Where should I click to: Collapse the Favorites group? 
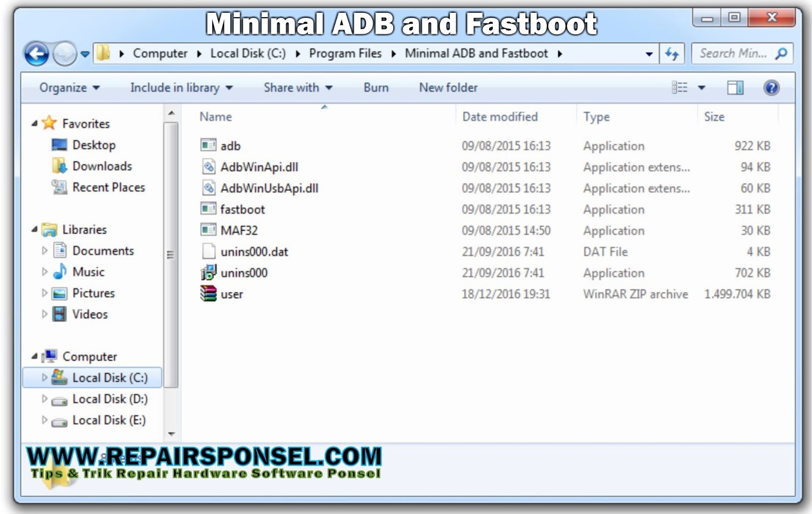(35, 123)
